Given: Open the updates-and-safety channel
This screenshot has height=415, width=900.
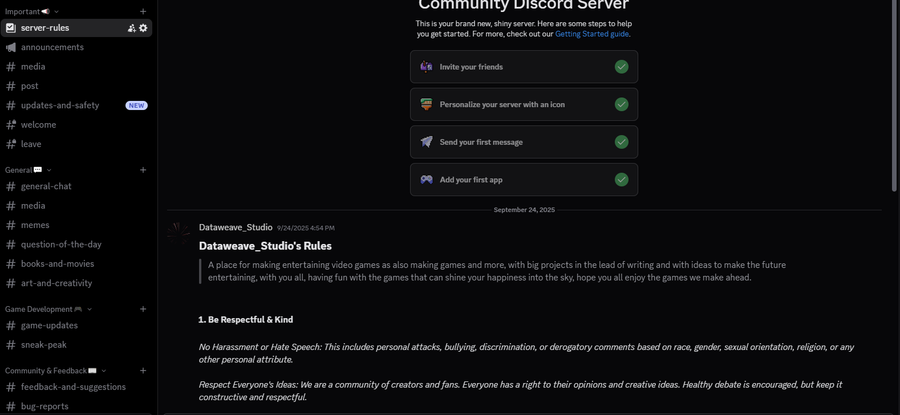Looking at the screenshot, I should tap(60, 105).
